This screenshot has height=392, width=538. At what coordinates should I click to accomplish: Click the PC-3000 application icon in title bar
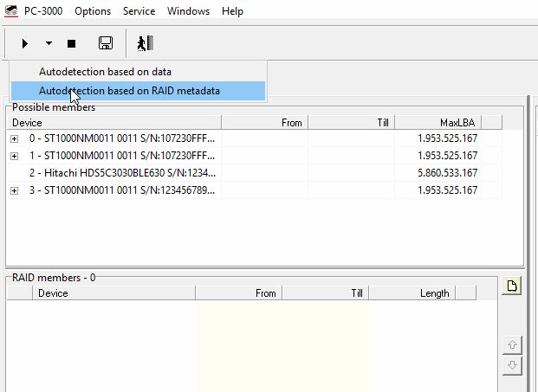(x=11, y=11)
